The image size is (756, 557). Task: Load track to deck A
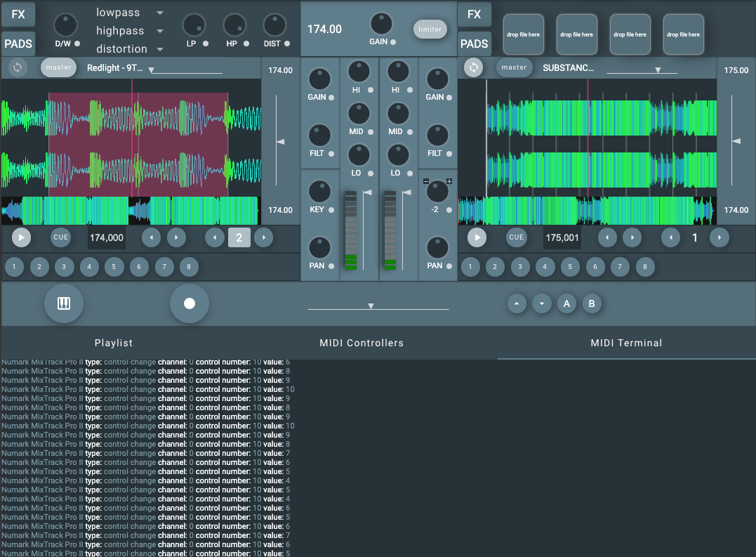tap(567, 304)
